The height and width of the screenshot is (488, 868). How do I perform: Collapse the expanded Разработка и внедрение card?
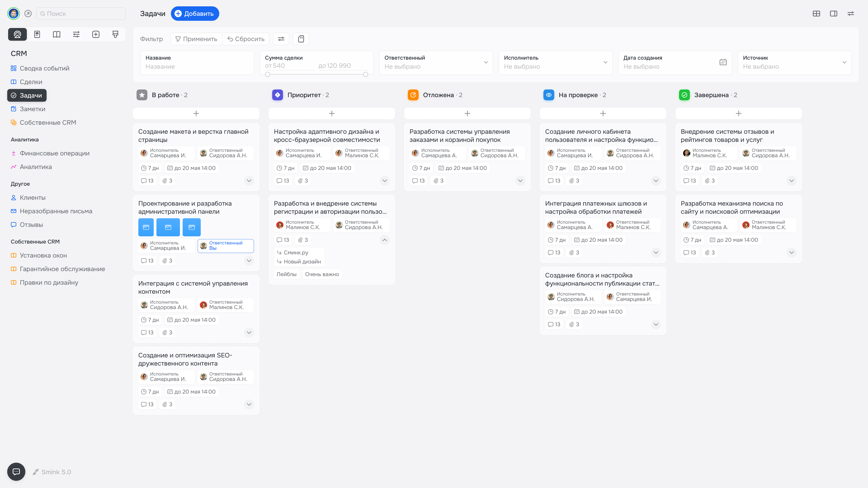(x=384, y=240)
